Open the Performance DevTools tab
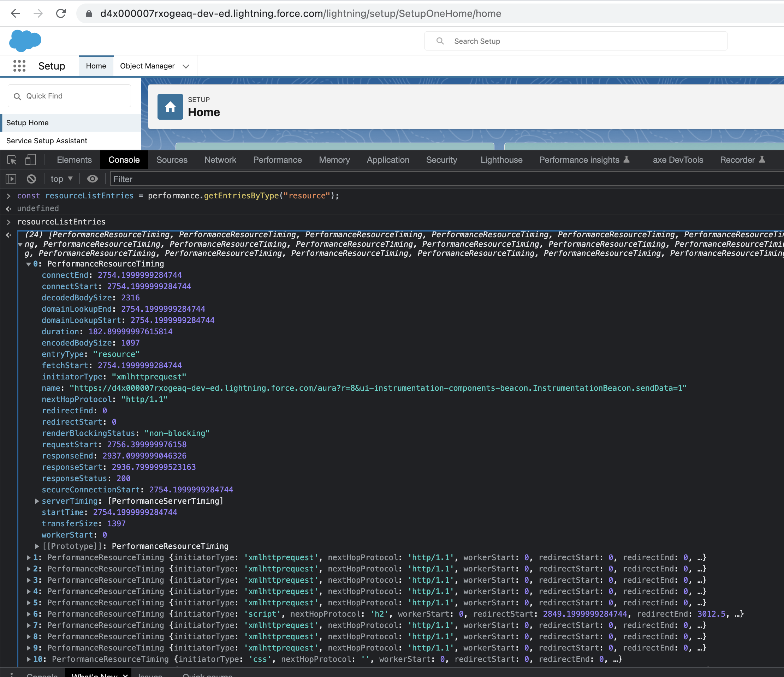 pos(277,160)
